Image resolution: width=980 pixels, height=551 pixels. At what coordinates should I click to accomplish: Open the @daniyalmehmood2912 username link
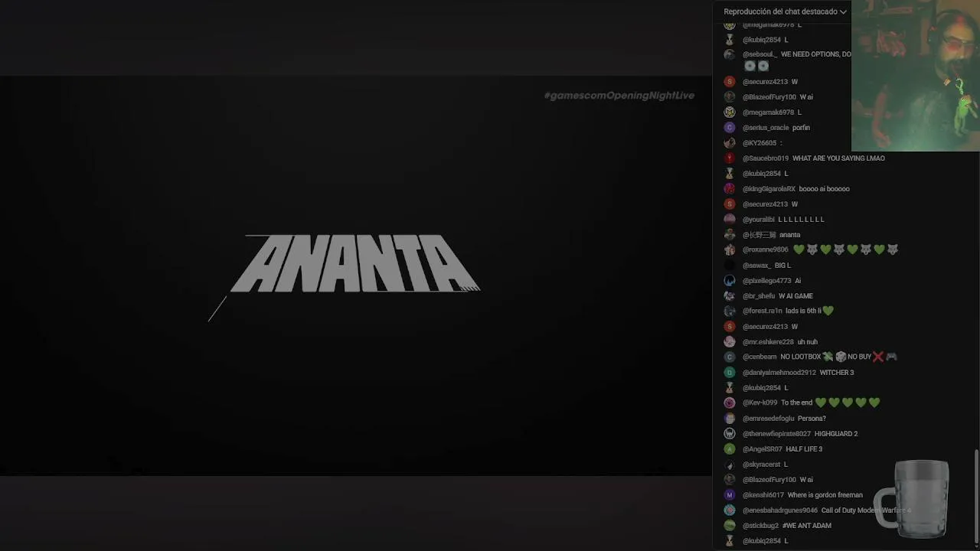point(779,373)
